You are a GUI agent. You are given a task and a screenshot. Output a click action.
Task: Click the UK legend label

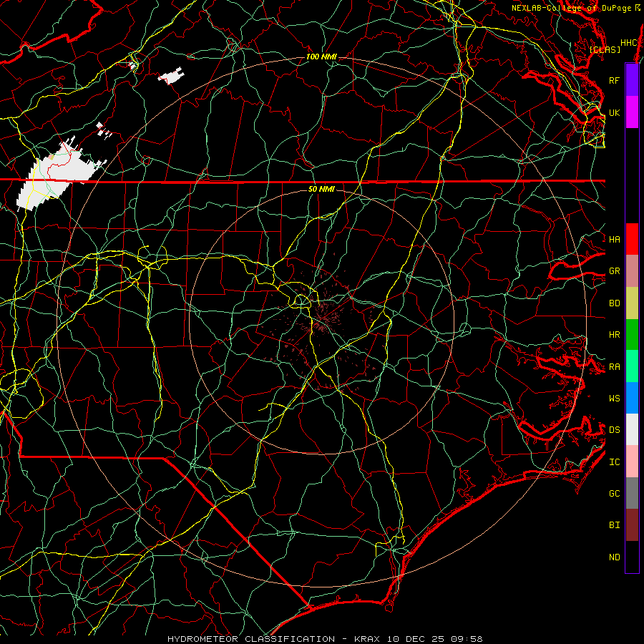tap(615, 112)
